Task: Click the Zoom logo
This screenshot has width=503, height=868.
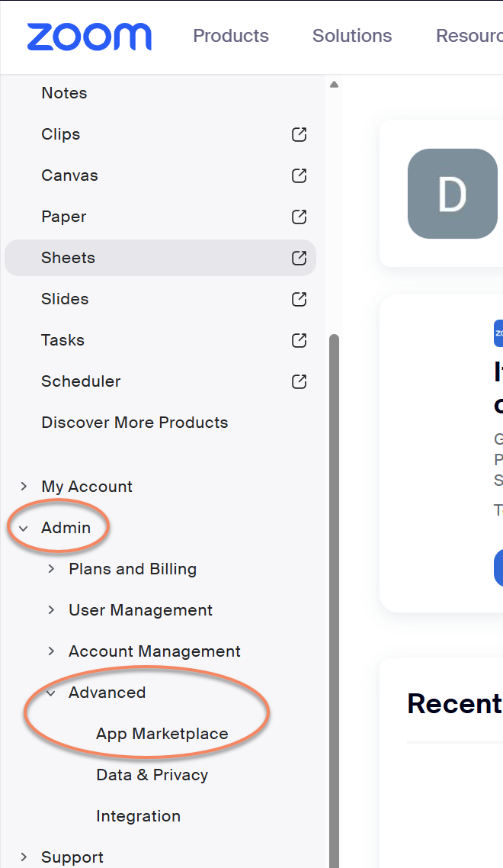Action: click(x=89, y=37)
